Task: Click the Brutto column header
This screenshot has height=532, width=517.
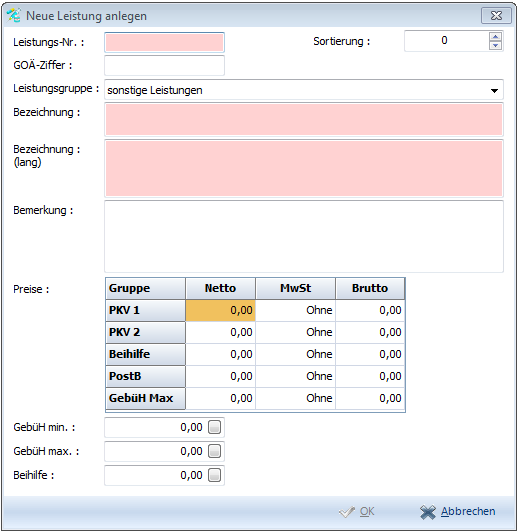Action: coord(370,288)
